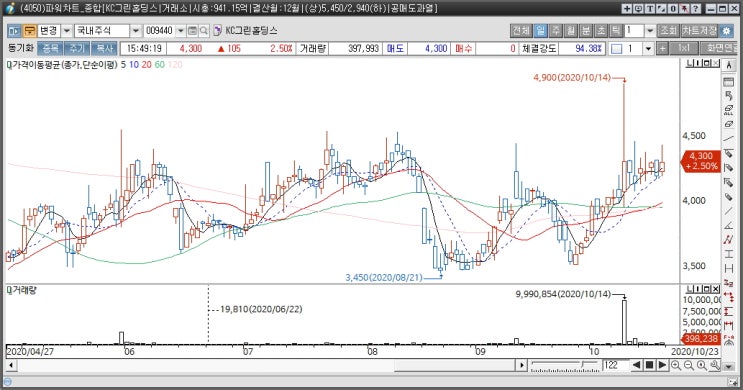Click the zoom-out magnifier below the chart
Image resolution: width=743 pixels, height=390 pixels.
click(x=689, y=365)
